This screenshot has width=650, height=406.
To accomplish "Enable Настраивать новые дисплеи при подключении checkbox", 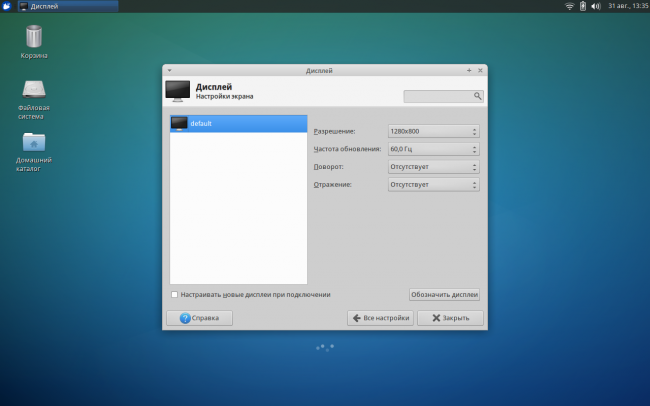I will point(175,294).
